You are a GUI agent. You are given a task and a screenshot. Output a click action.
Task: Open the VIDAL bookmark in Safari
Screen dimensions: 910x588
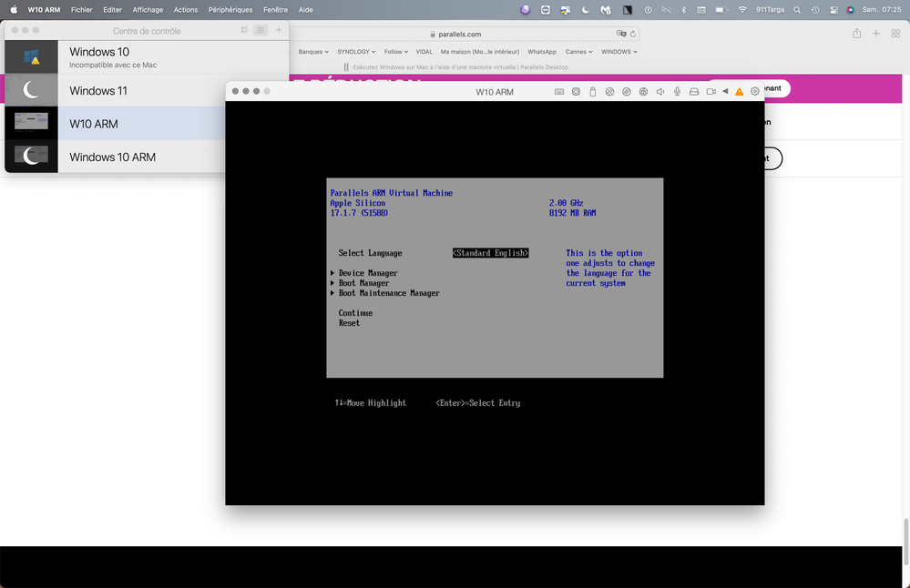tap(424, 52)
